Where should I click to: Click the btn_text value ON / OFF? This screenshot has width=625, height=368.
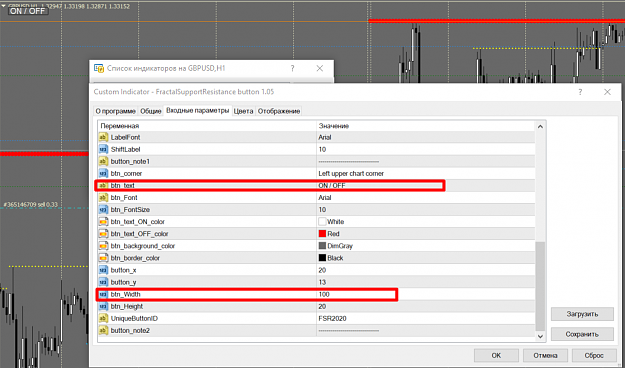pyautogui.click(x=332, y=185)
